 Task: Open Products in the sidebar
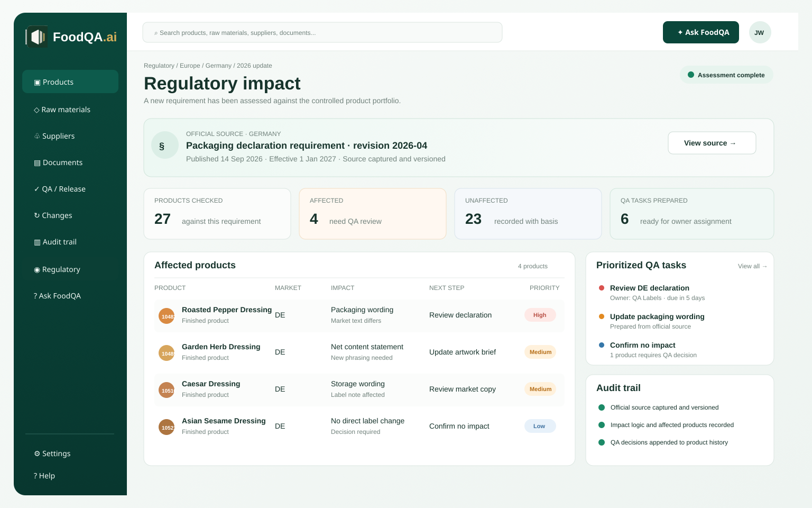pyautogui.click(x=70, y=82)
